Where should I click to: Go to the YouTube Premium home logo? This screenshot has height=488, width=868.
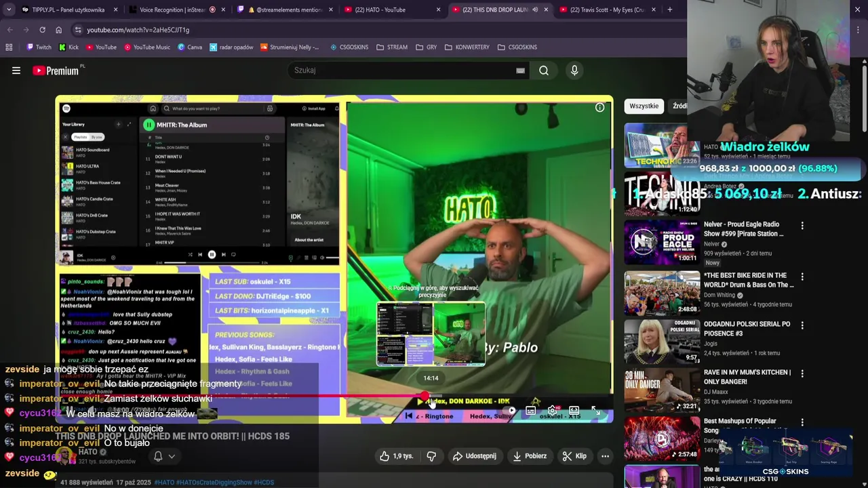[56, 70]
